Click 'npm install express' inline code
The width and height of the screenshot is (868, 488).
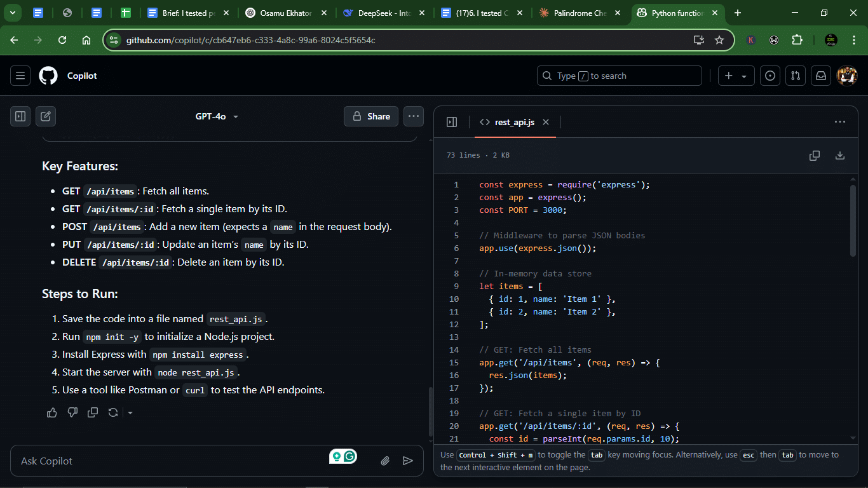(x=198, y=355)
